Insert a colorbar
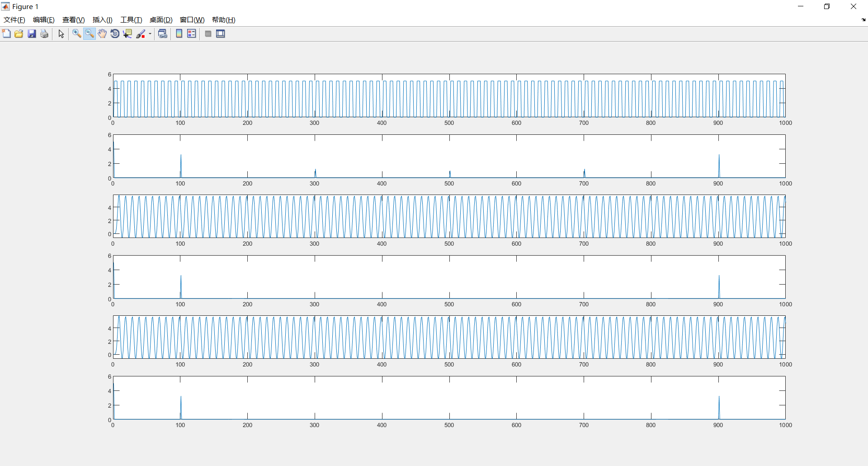 (x=179, y=33)
